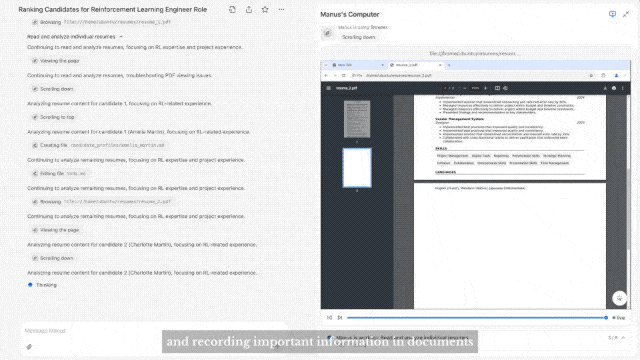This screenshot has height=360, width=640.
Task: Click the browser tool icon under Manus's Computer
Action: coord(327,33)
